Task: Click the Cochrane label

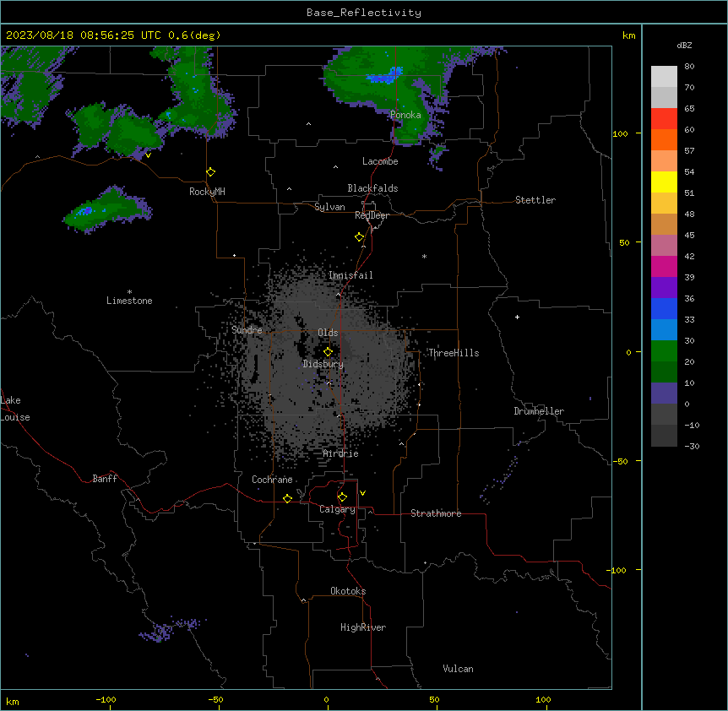Action: [x=272, y=480]
